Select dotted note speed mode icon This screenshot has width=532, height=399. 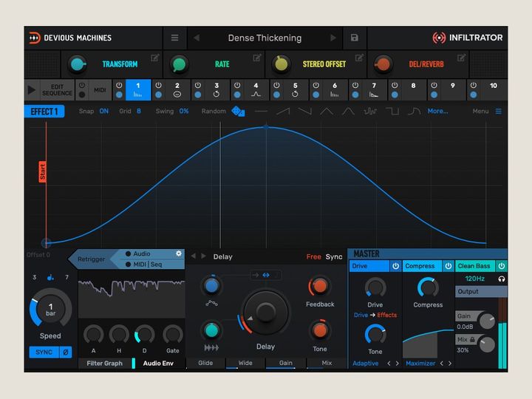click(x=50, y=277)
